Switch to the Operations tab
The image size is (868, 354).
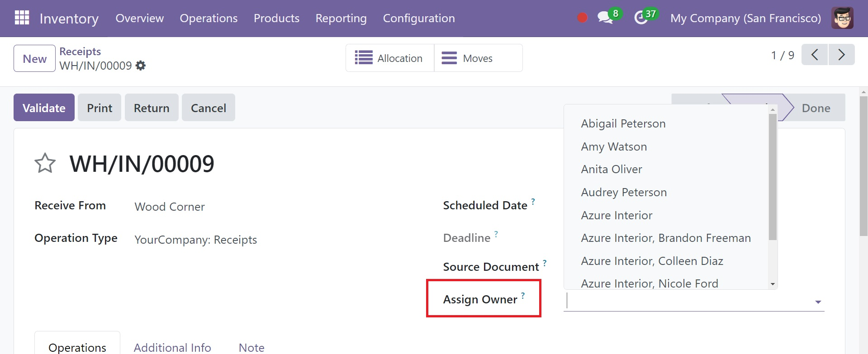[x=77, y=346]
